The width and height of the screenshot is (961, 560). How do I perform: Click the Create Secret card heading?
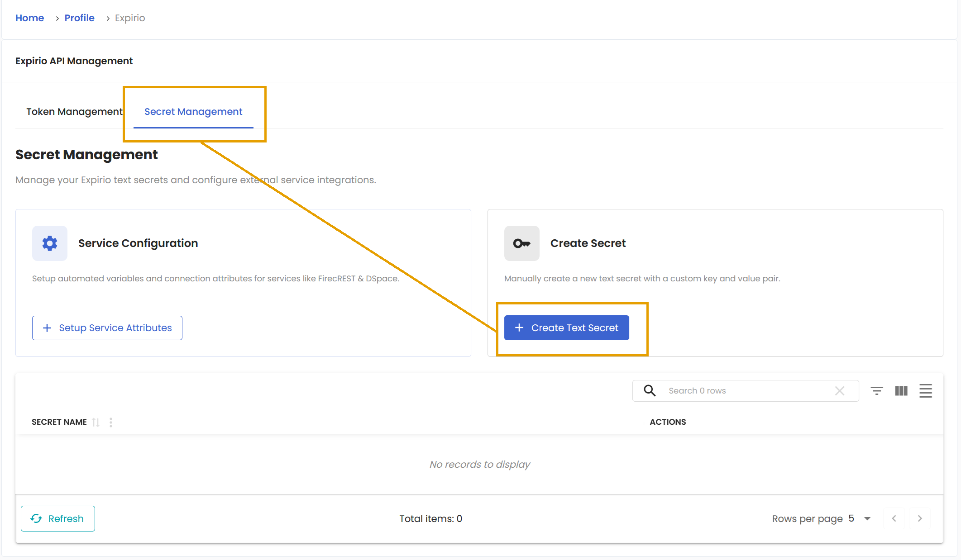588,243
